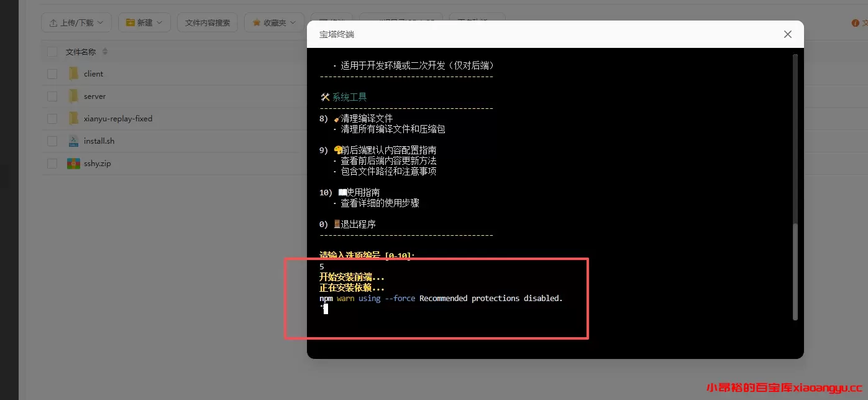Select the checkbox next to sshy.zip
The height and width of the screenshot is (400, 868).
click(52, 163)
